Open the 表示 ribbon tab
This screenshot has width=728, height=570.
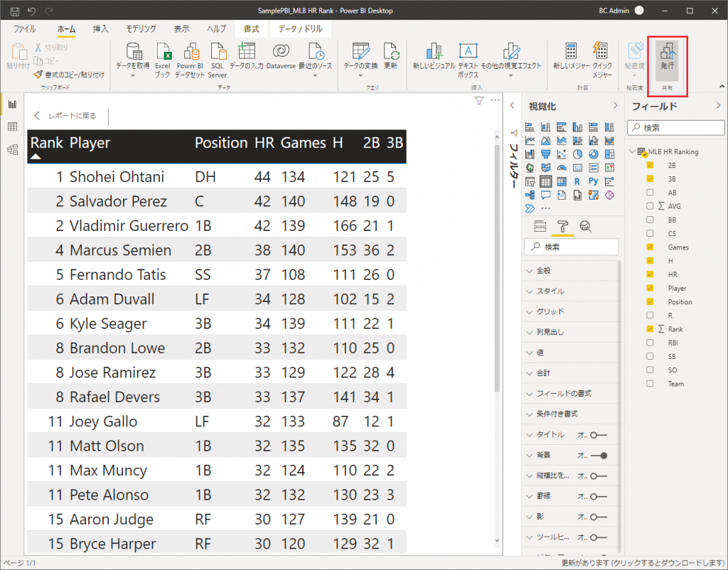pos(181,28)
